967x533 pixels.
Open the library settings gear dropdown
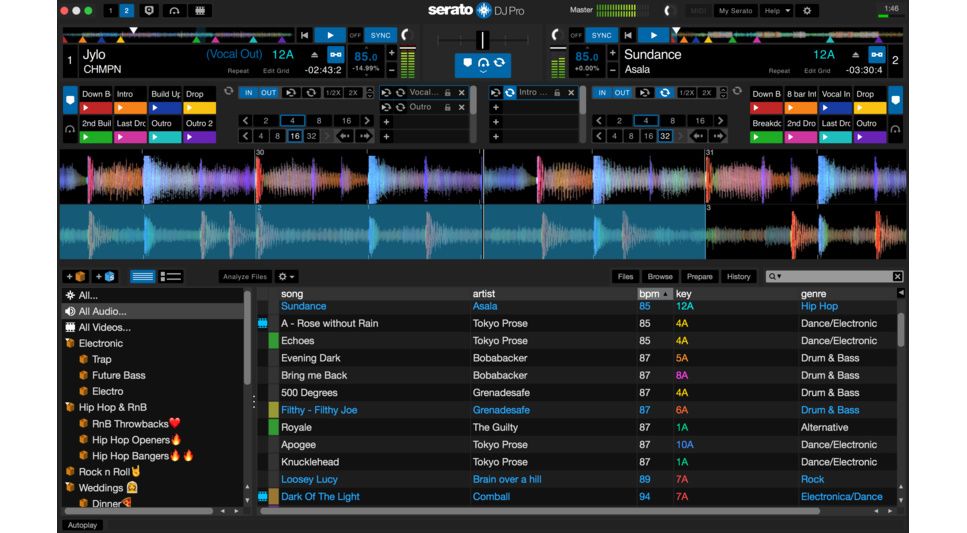click(x=286, y=276)
